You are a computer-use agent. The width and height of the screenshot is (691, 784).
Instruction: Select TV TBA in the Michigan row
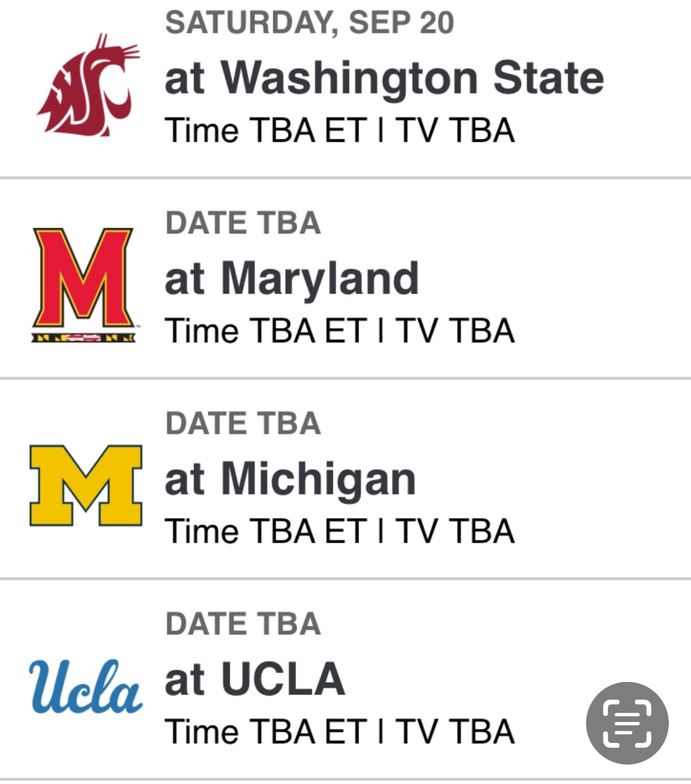[x=455, y=531]
